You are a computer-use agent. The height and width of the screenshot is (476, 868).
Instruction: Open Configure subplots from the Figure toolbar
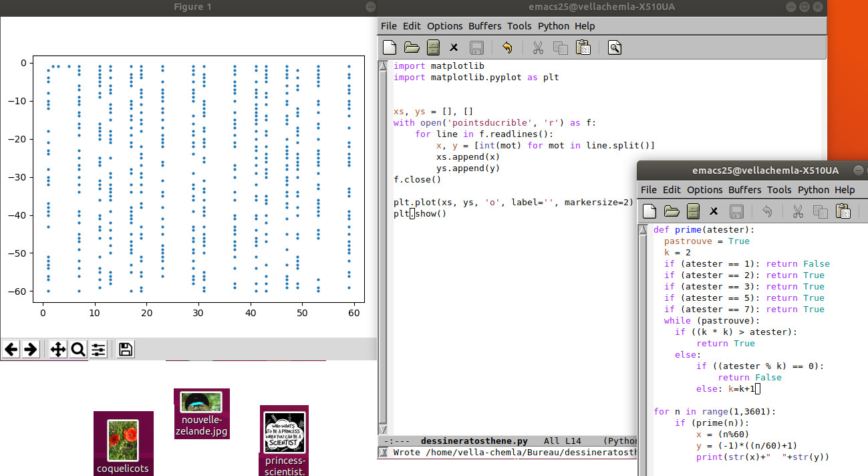[x=98, y=349]
